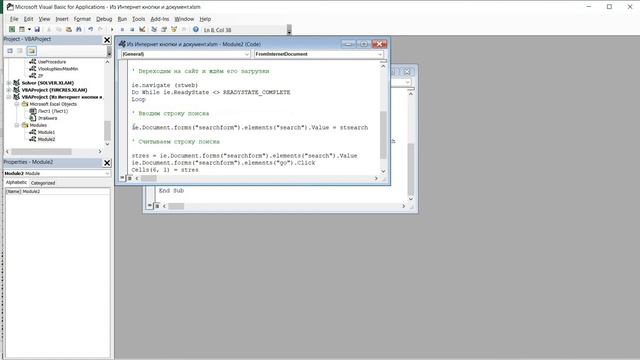
Task: Open the File menu
Action: [x=14, y=19]
